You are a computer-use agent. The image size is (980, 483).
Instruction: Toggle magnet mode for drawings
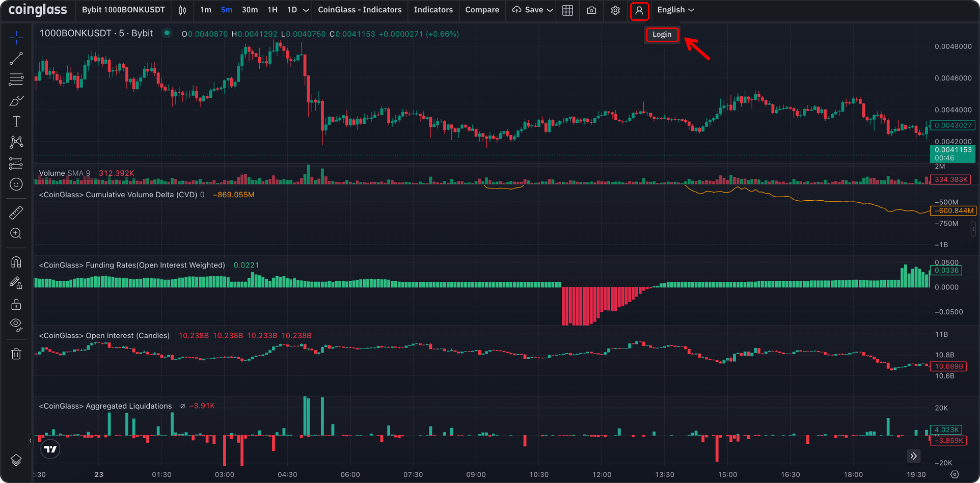pos(16,262)
